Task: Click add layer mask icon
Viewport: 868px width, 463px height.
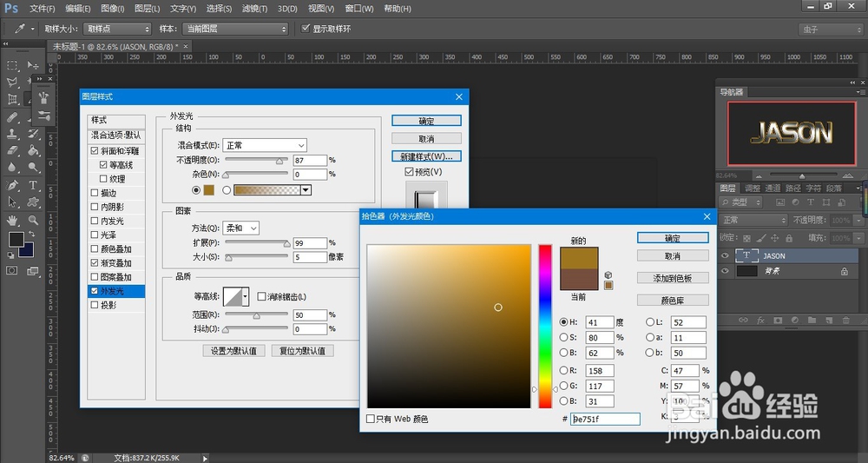Action: [778, 321]
